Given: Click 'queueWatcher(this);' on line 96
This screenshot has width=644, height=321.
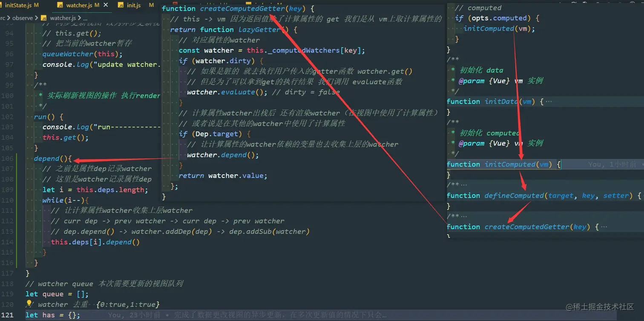Looking at the screenshot, I should point(83,54).
